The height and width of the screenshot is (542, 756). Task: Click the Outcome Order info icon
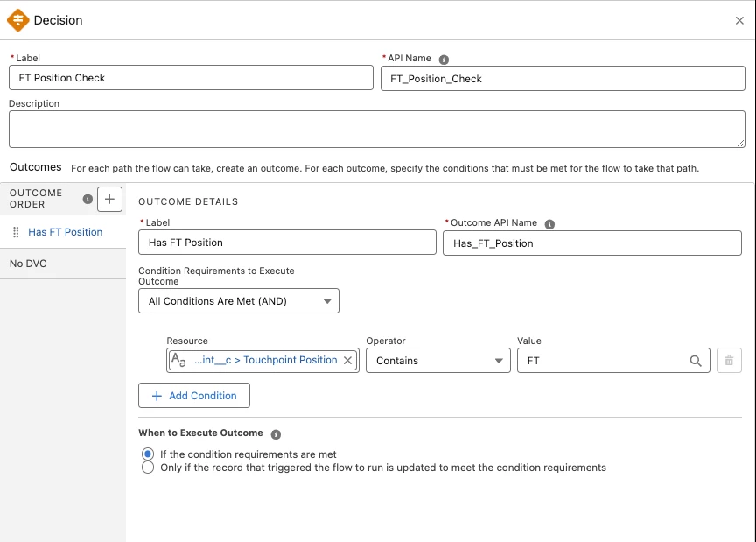(x=87, y=199)
